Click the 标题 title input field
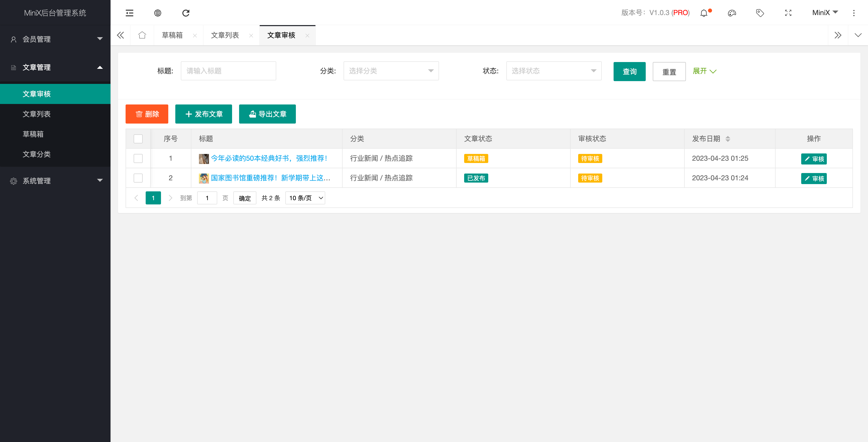This screenshot has height=442, width=868. (x=228, y=71)
